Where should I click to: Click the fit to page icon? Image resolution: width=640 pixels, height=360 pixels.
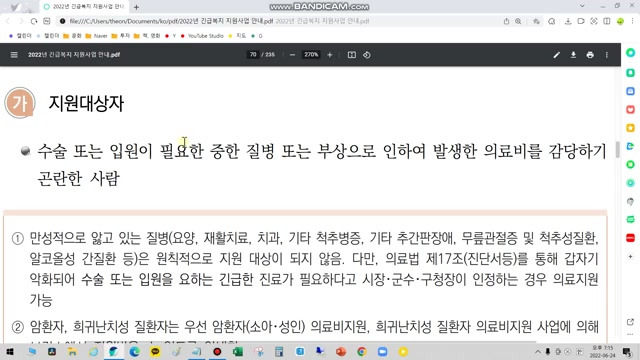[x=351, y=55]
